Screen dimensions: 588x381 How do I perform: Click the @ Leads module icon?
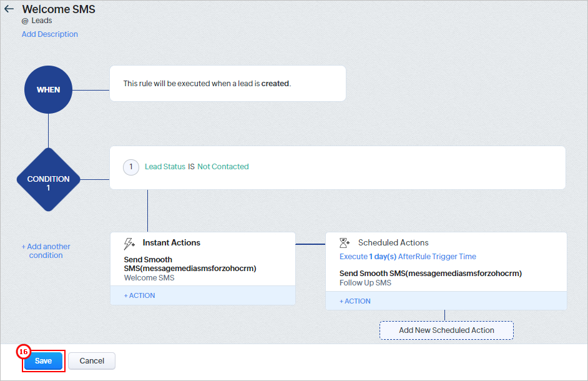(25, 21)
